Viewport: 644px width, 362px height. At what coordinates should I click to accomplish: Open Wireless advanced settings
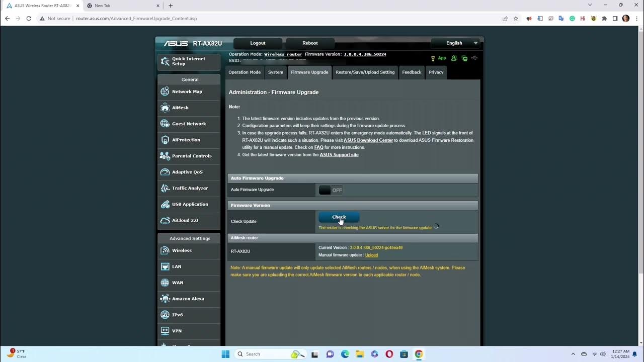(x=189, y=250)
